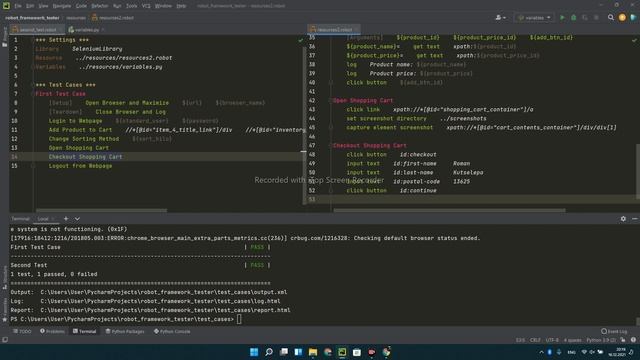The height and width of the screenshot is (360, 640).
Task: Expand the terminal sessions chevron dropdown
Action: [x=77, y=219]
